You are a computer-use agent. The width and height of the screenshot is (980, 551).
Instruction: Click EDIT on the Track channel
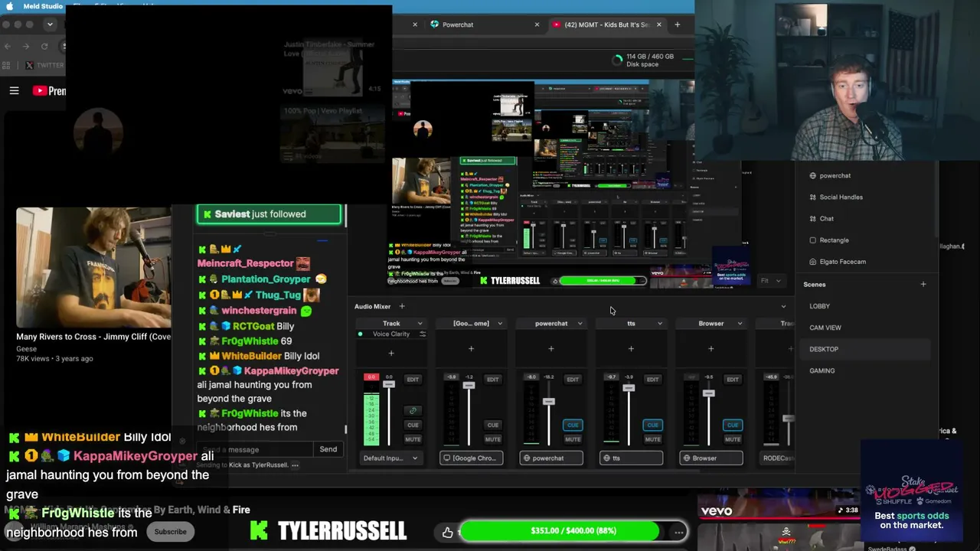(x=413, y=380)
